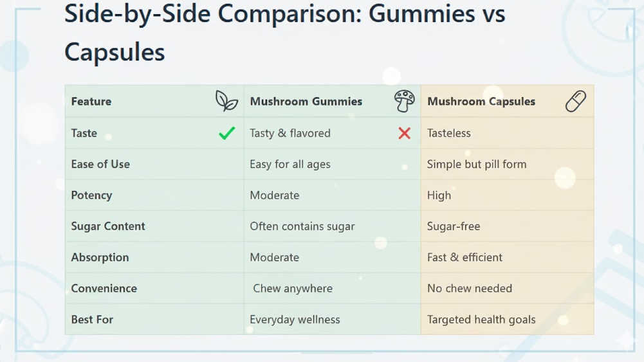
Task: Click the Sugar Content row label
Action: tap(108, 226)
